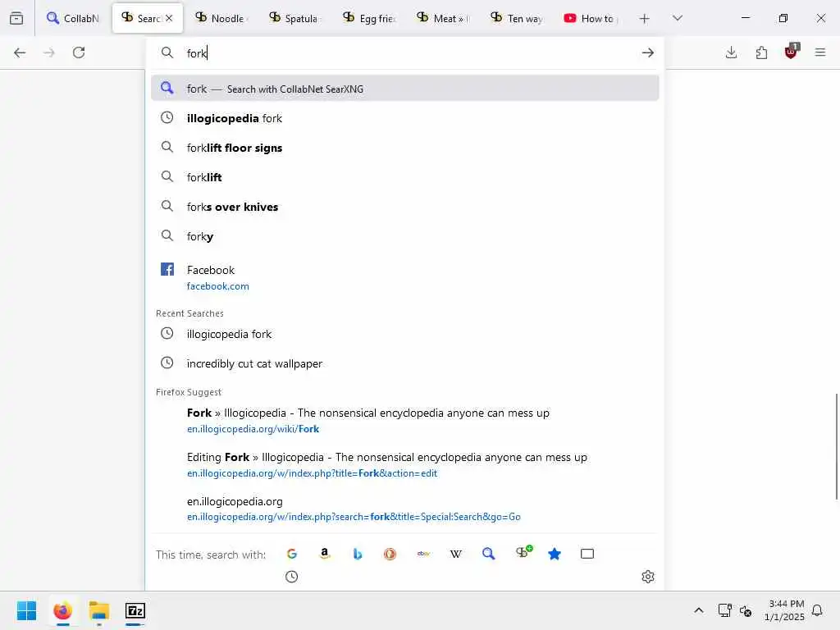
Task: Switch to the Ten ways tab
Action: (x=517, y=18)
